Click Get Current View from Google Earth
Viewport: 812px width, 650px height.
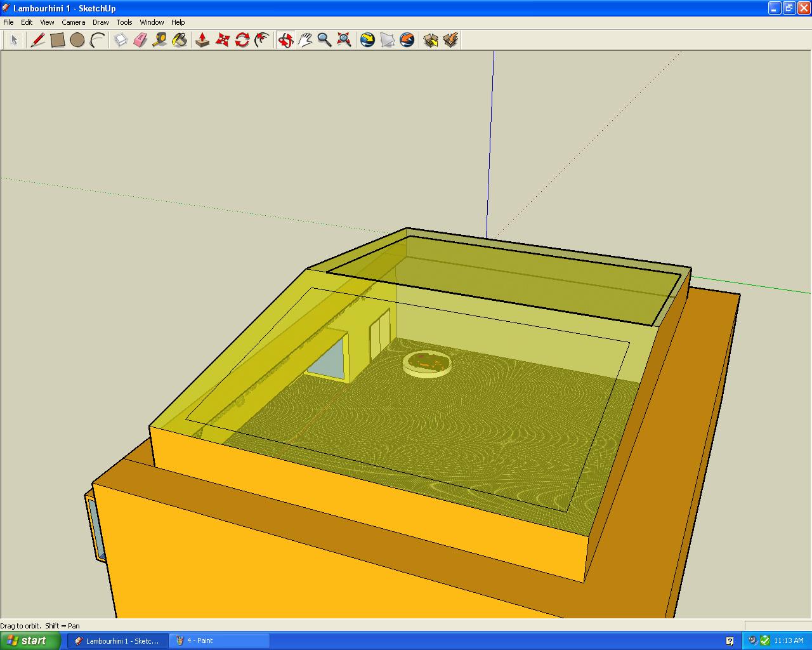point(367,40)
